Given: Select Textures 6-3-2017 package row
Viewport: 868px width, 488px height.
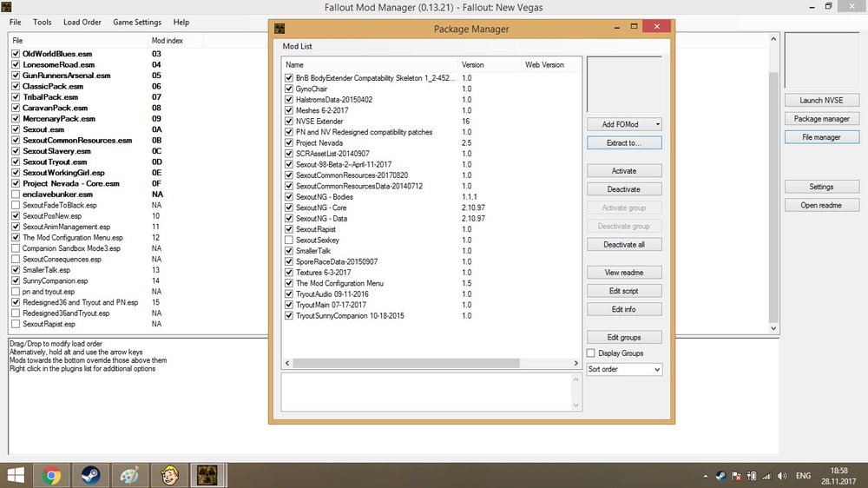Looking at the screenshot, I should 431,273.
